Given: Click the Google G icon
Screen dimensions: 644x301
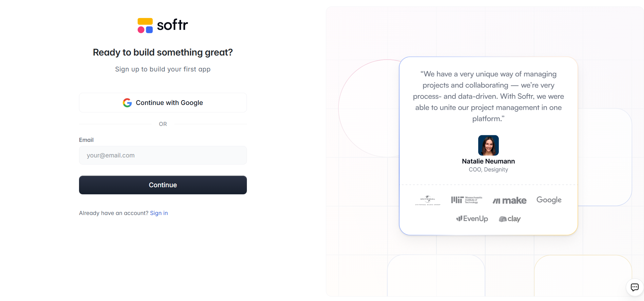Looking at the screenshot, I should click(127, 103).
